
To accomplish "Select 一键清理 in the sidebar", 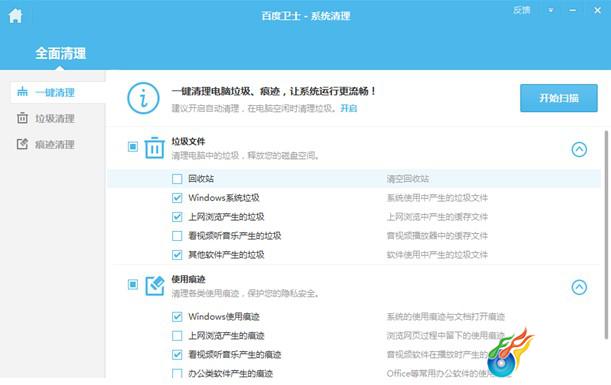I will (x=58, y=92).
